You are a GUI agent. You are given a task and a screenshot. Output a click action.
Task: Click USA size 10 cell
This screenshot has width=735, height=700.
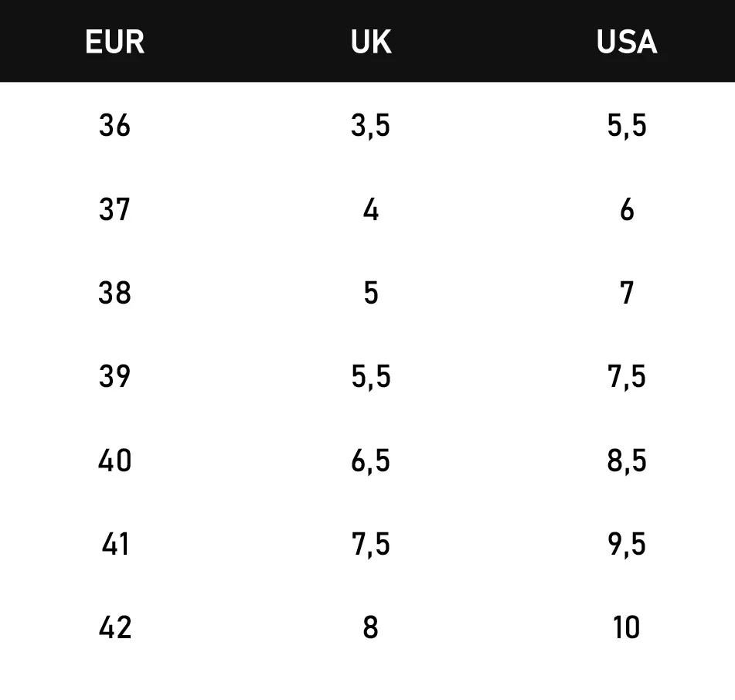pyautogui.click(x=626, y=627)
